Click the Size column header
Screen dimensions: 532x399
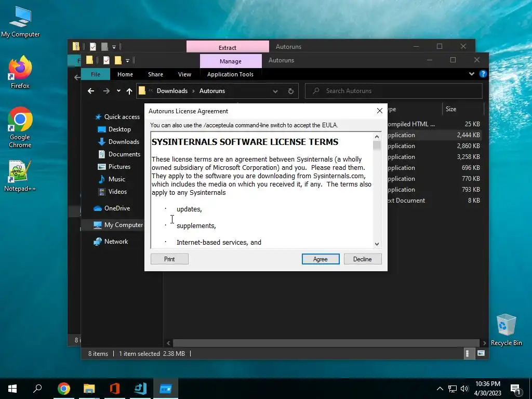click(463, 109)
